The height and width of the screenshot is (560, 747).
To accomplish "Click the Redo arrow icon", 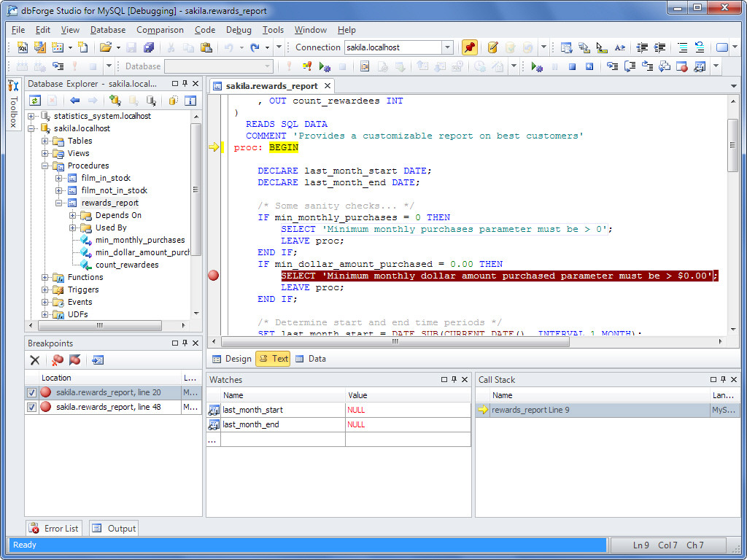I will pos(255,47).
